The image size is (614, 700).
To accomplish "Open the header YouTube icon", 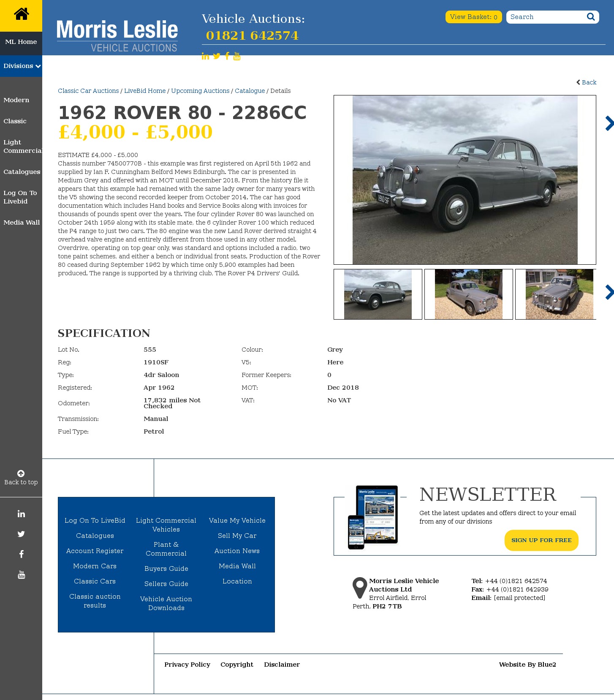I will [237, 56].
